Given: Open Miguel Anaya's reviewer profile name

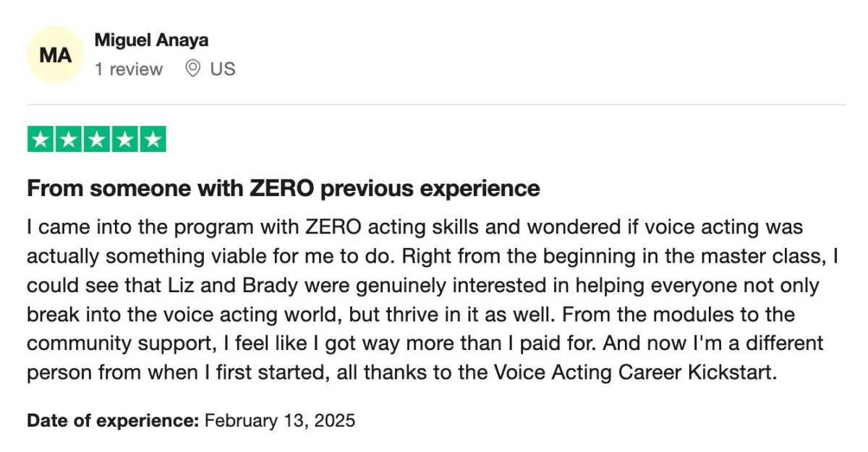Looking at the screenshot, I should click(x=151, y=40).
